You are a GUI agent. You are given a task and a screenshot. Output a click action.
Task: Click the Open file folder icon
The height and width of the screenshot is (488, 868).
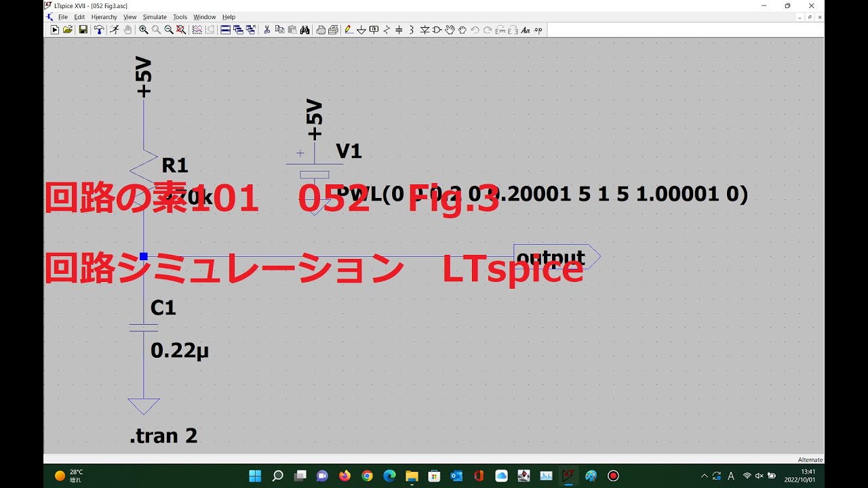pyautogui.click(x=68, y=30)
